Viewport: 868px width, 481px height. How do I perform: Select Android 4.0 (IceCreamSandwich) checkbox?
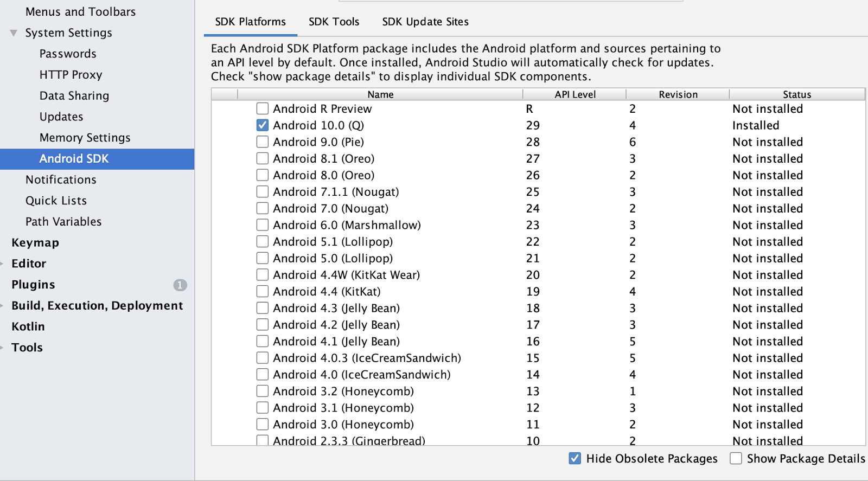[x=263, y=375]
